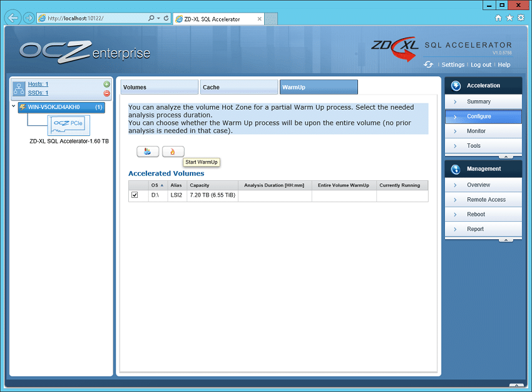Screen dimensions: 532x392
Task: Click the Log out link
Action: click(x=481, y=64)
